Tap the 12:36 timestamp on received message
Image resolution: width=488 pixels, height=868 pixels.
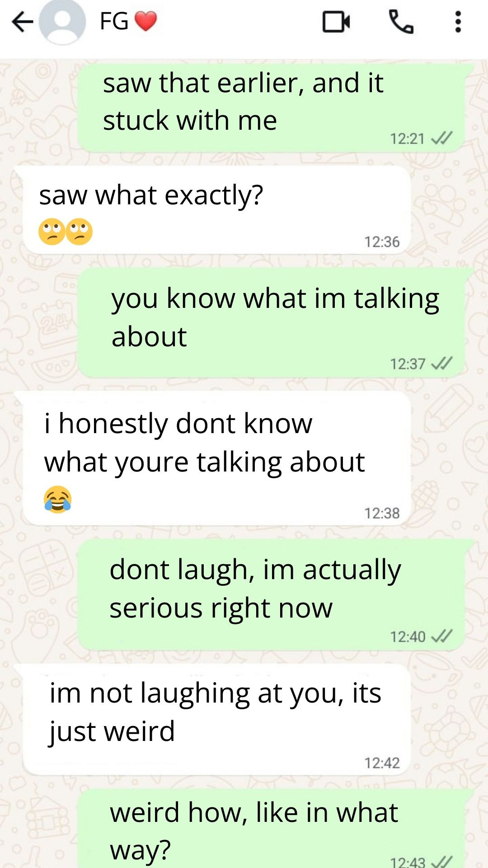pos(382,242)
